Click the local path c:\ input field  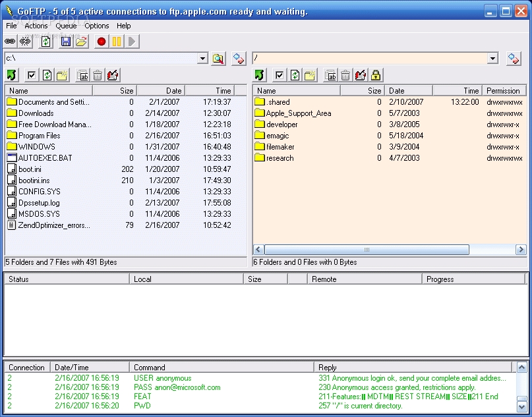[101, 59]
